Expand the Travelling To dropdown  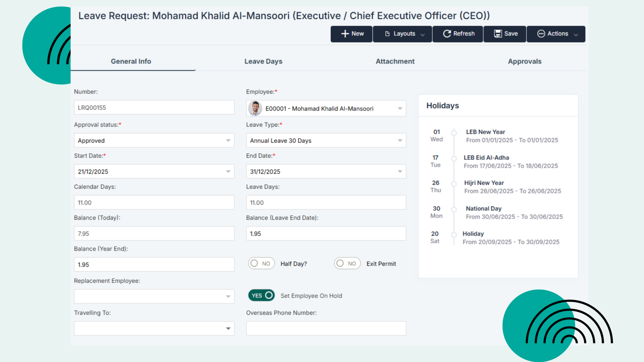point(228,328)
